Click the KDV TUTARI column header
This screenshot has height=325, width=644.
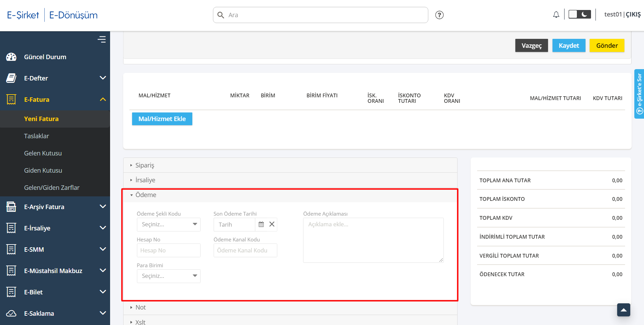(608, 98)
